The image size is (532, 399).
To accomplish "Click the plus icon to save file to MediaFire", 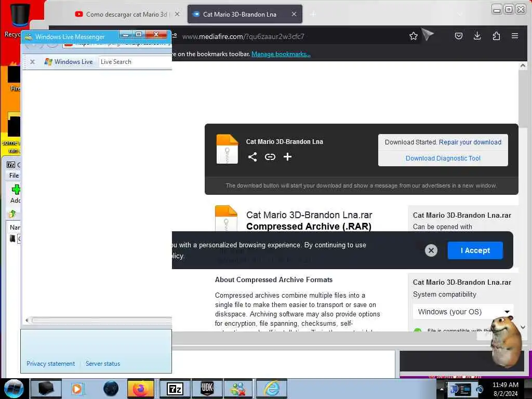I will (287, 157).
